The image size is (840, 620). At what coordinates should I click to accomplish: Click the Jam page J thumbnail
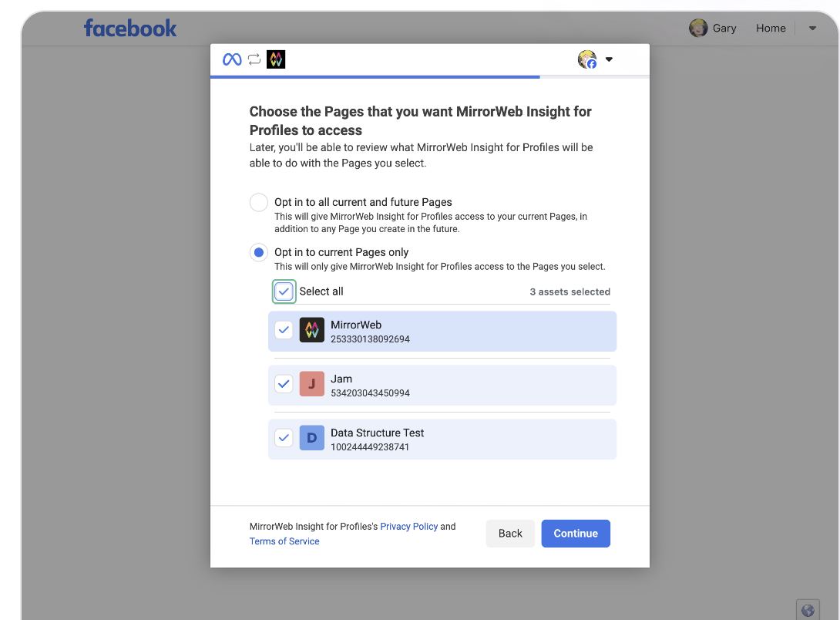312,384
